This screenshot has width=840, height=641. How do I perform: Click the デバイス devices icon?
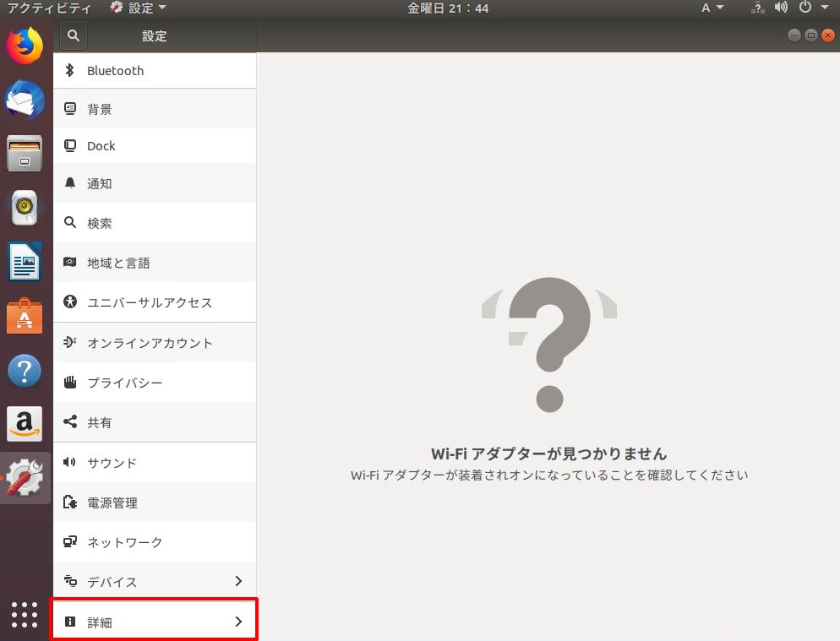tap(70, 581)
